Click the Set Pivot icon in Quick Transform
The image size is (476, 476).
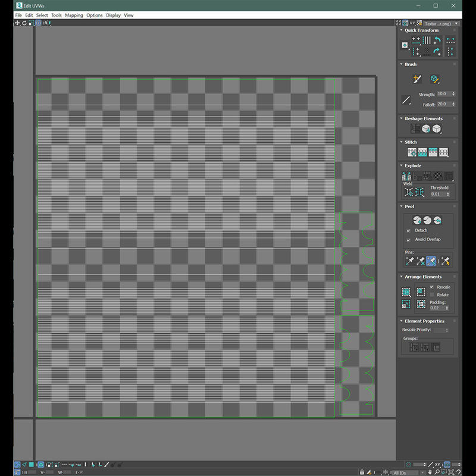click(405, 45)
